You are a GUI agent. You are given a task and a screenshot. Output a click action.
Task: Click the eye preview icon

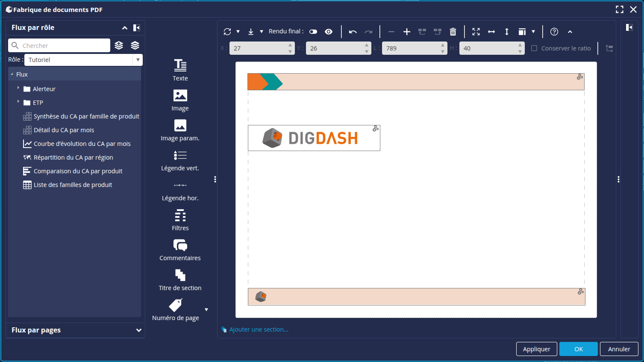[329, 32]
